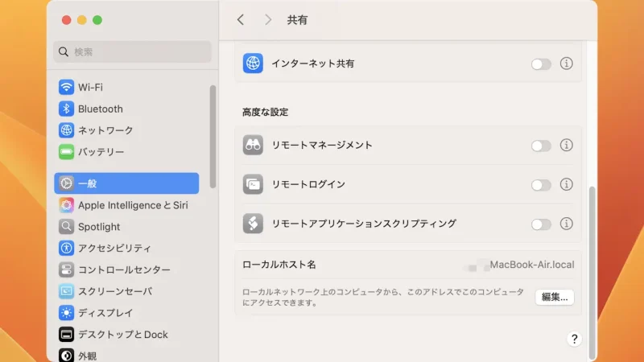Click the ローカルホスト名 label

(x=279, y=265)
